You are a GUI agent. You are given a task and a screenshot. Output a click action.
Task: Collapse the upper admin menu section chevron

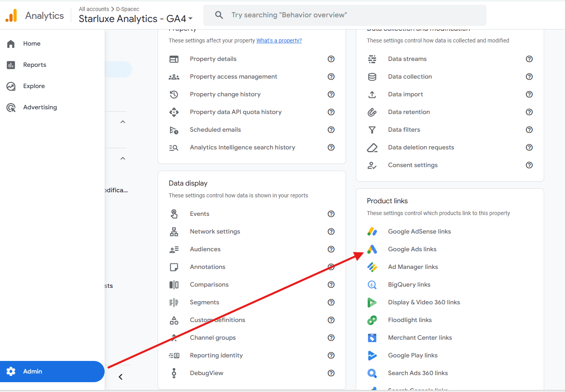[x=123, y=122]
